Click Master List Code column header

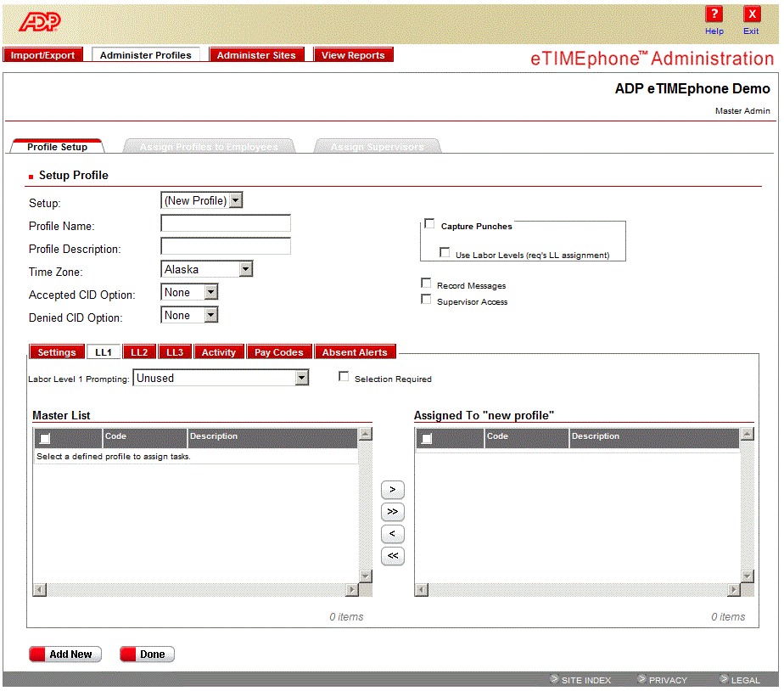point(145,438)
